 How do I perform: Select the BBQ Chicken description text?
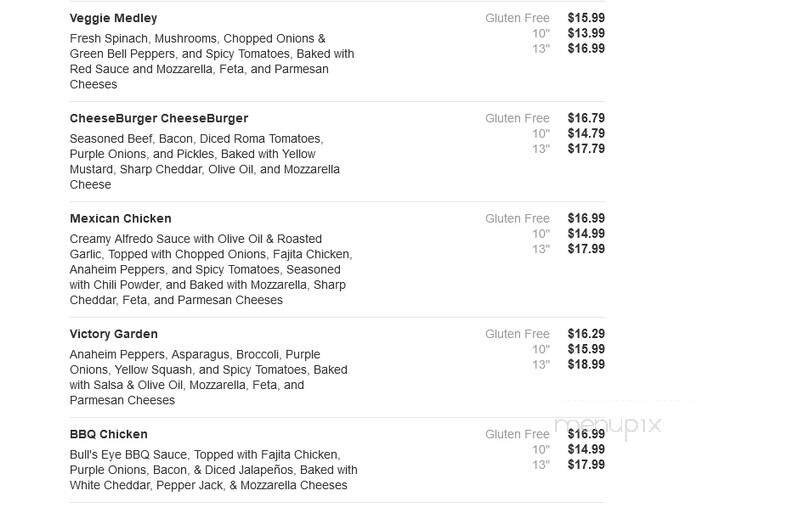[x=213, y=469]
